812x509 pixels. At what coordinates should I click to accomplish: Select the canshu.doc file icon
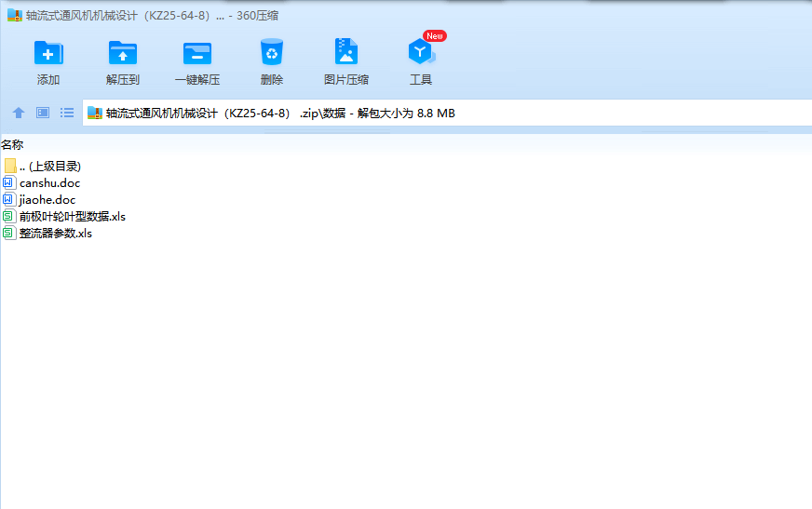(x=8, y=182)
